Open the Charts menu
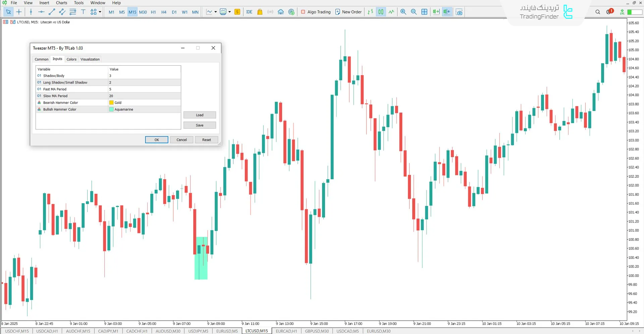This screenshot has width=644, height=334. [x=61, y=3]
